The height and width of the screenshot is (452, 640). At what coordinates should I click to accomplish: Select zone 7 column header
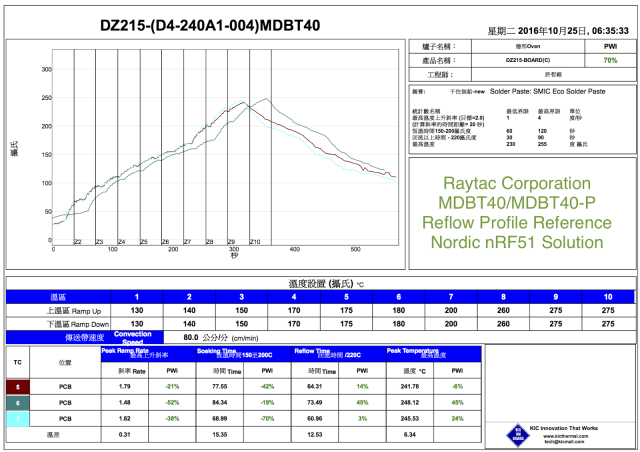pyautogui.click(x=450, y=297)
